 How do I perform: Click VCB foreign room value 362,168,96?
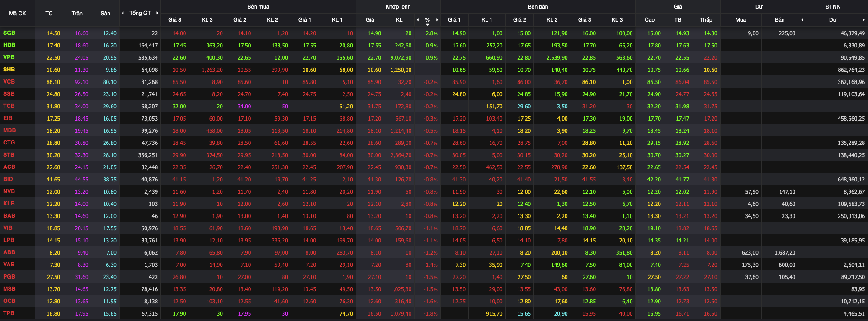tap(851, 82)
